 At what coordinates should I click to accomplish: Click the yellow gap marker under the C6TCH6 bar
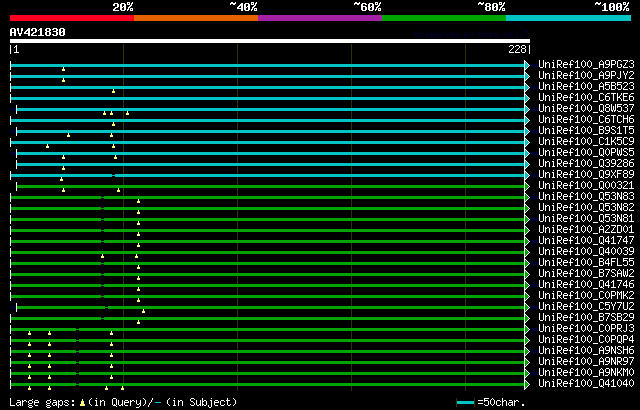pos(113,124)
